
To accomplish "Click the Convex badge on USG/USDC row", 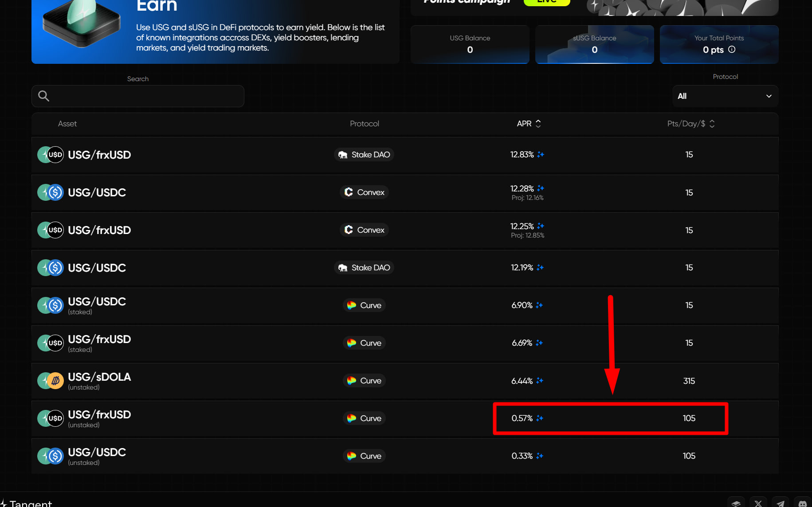I will pos(364,192).
